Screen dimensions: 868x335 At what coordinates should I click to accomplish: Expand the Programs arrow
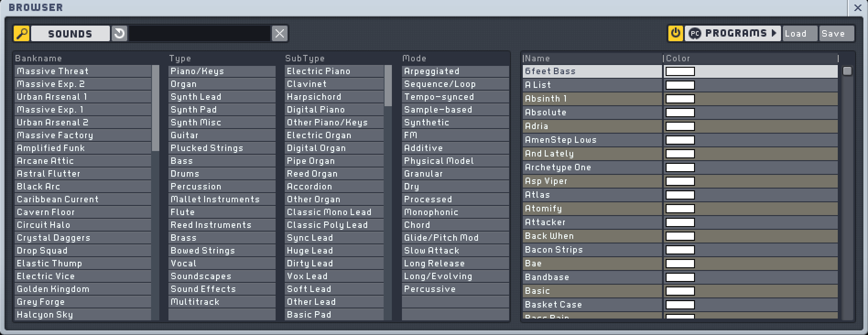774,33
